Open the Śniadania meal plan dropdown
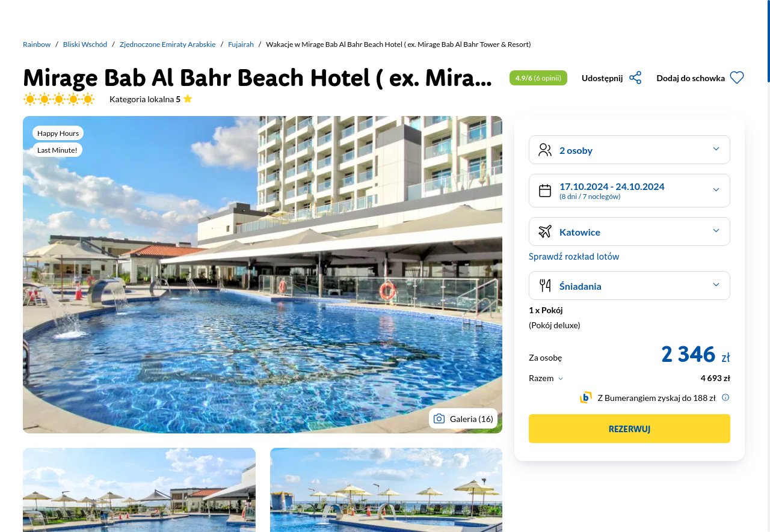 coord(629,286)
